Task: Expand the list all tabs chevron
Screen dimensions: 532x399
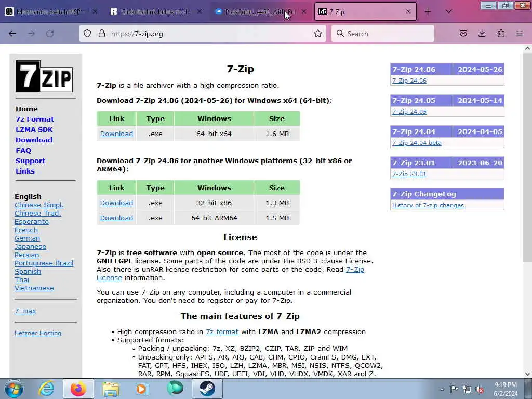Action: point(448,12)
